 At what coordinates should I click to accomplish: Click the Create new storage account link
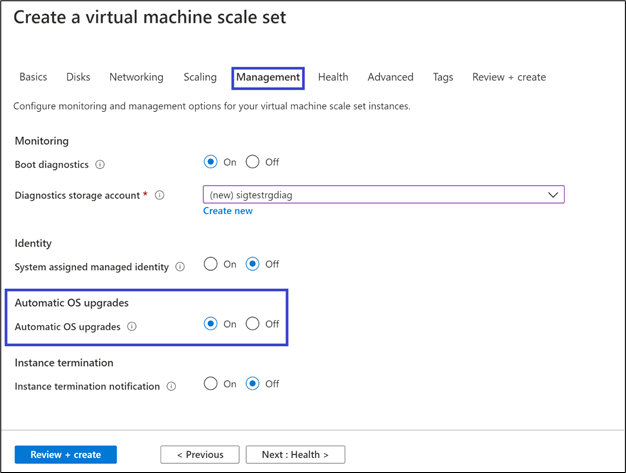click(x=228, y=211)
